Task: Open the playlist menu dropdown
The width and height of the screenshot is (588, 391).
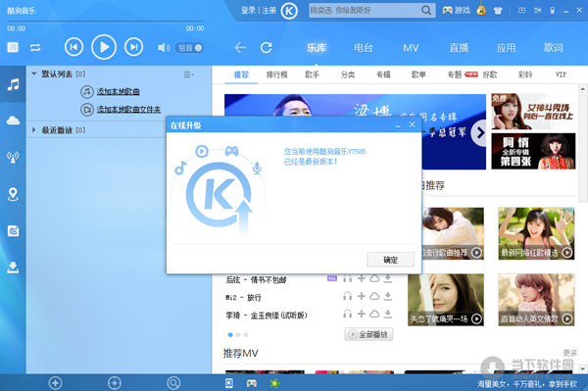Action: (188, 74)
